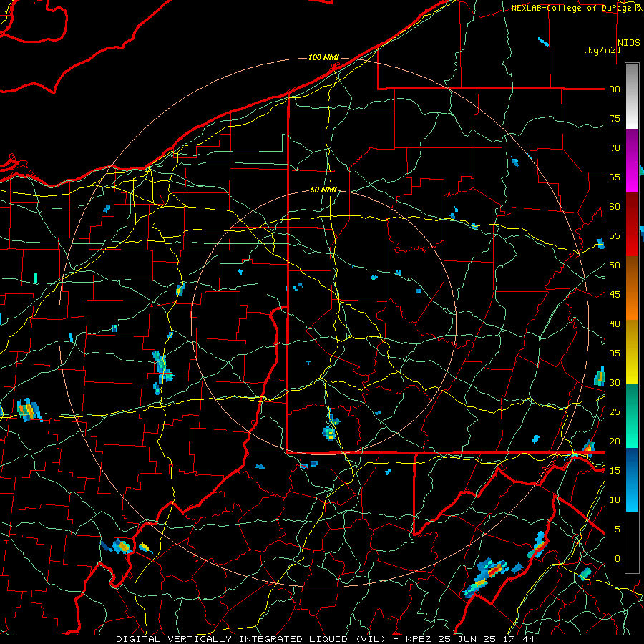Pick the magenta-purple segment of the color scale
The height and width of the screenshot is (644, 644).
tap(632, 161)
